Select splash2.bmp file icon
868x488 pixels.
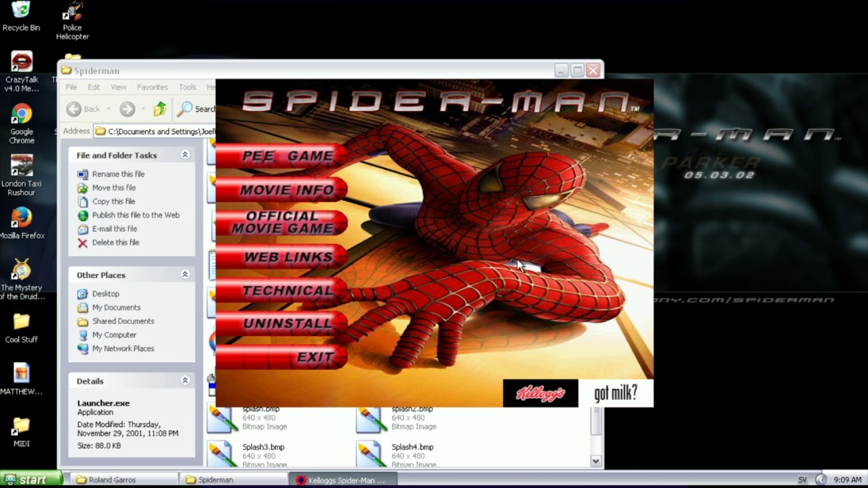(x=370, y=419)
